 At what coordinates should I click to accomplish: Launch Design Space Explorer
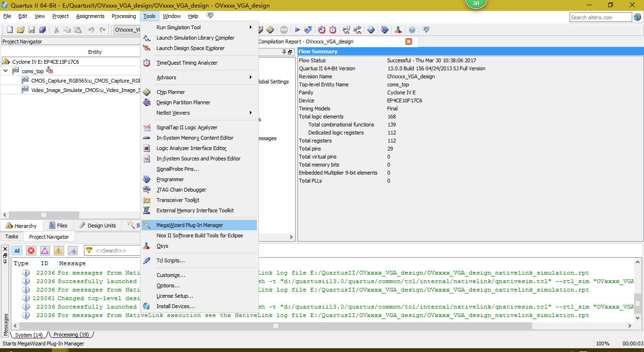(199, 48)
